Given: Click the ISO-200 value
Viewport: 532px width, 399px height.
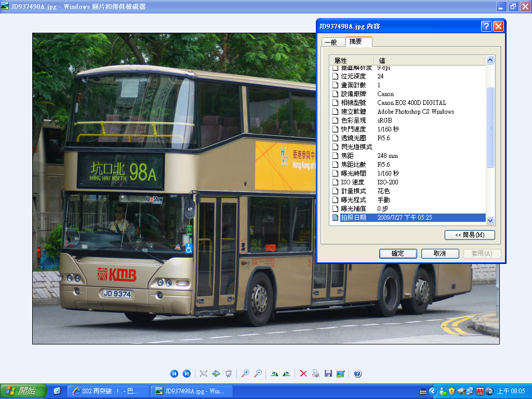Looking at the screenshot, I should [x=388, y=182].
